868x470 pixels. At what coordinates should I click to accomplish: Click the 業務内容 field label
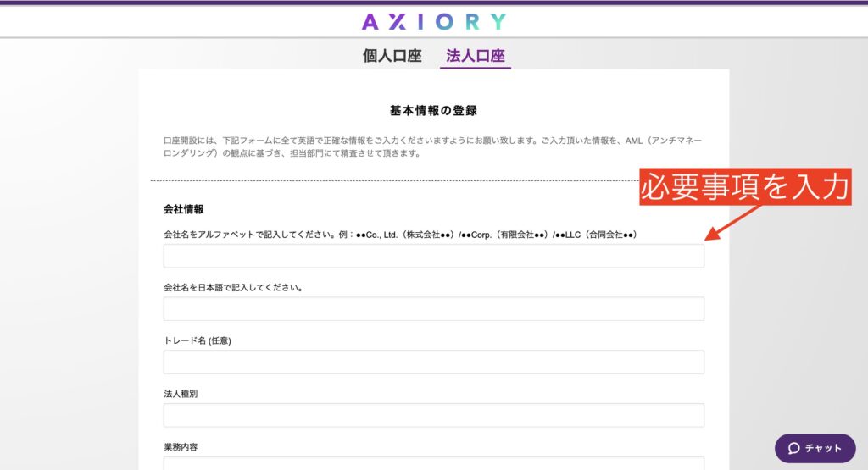pos(181,447)
